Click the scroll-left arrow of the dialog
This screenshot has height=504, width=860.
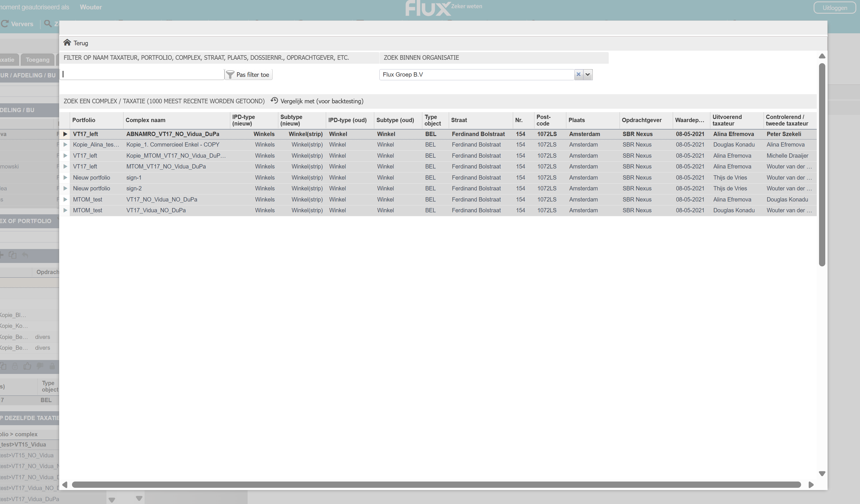point(65,485)
